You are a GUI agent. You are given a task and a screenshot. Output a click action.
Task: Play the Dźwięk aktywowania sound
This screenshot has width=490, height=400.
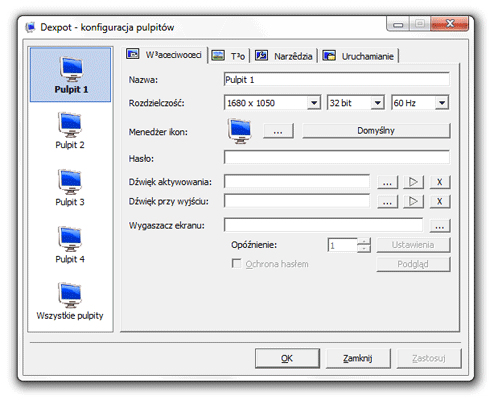coord(413,182)
